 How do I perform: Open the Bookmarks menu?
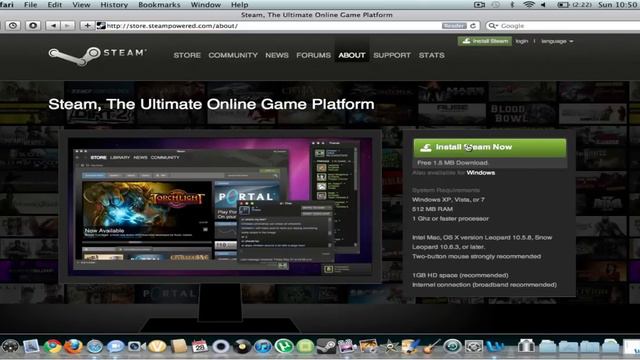click(159, 4)
